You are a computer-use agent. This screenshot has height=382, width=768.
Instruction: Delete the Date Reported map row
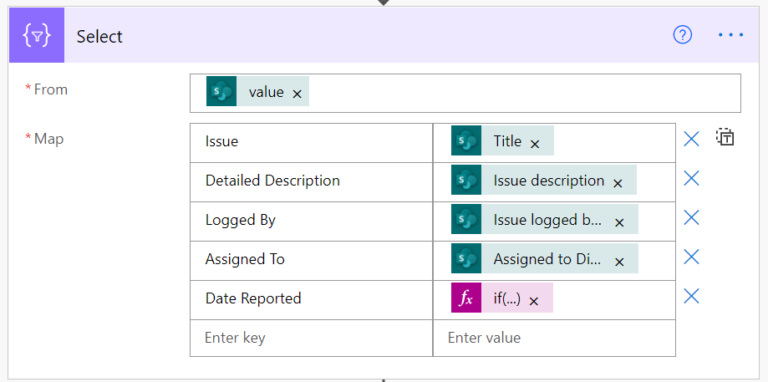[x=691, y=296]
